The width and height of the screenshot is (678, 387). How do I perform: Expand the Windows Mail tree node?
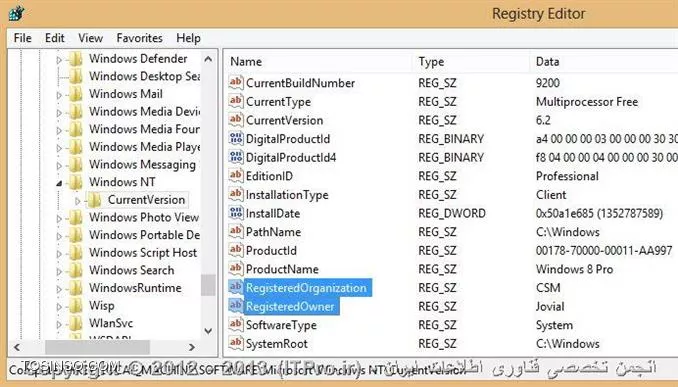click(59, 95)
